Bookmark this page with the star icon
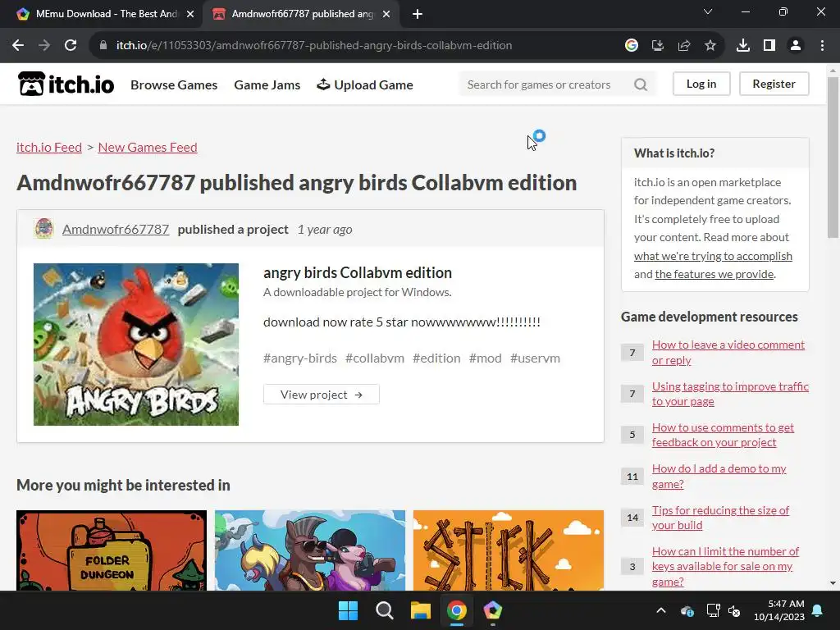Screen dimensions: 840x630 tap(710, 46)
